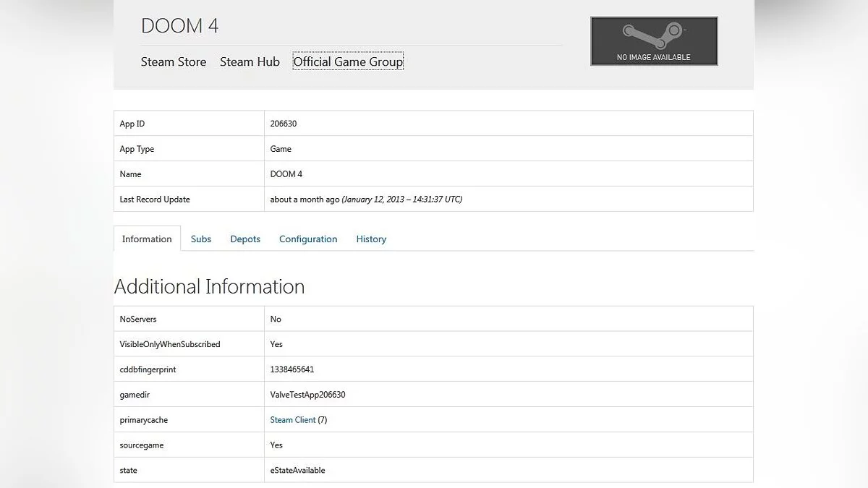Click the 'Last Record Update' label

pos(155,200)
